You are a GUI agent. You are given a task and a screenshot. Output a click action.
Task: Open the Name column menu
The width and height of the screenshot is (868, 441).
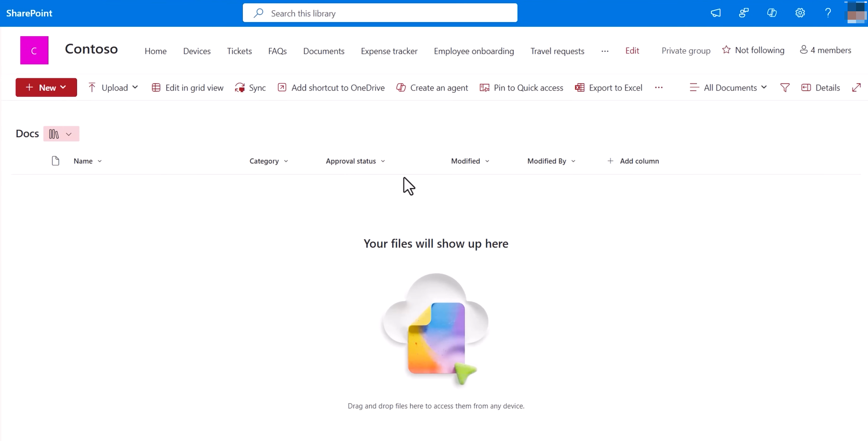coord(88,161)
